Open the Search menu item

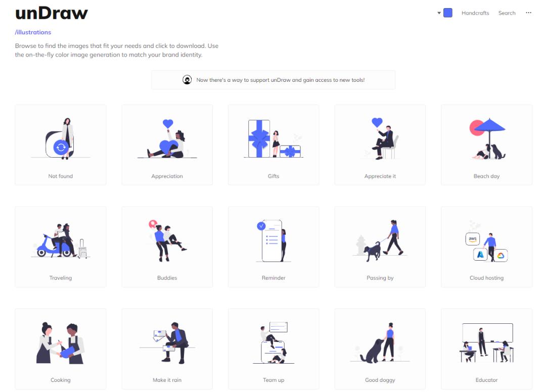(x=507, y=13)
